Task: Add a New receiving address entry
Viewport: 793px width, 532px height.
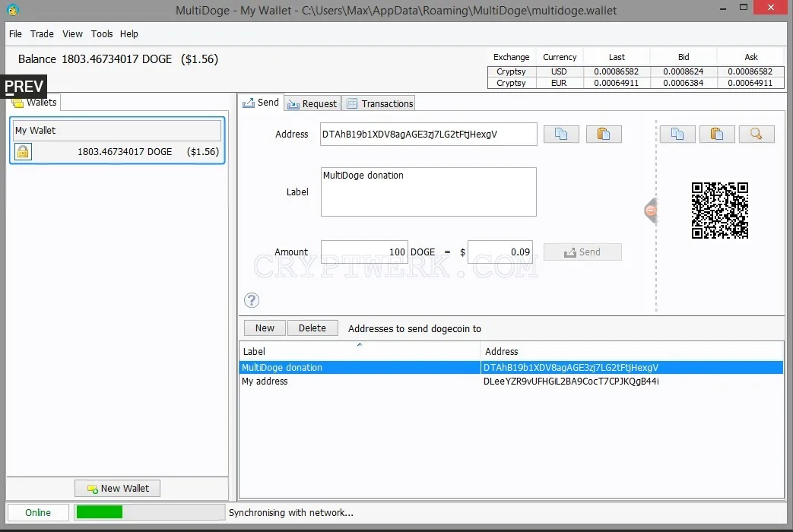Action: click(265, 328)
